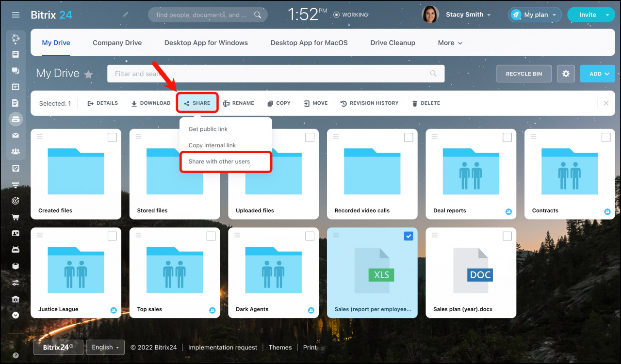621x364 pixels.
Task: Tick checkbox on Dark Agents folder
Action: [310, 236]
